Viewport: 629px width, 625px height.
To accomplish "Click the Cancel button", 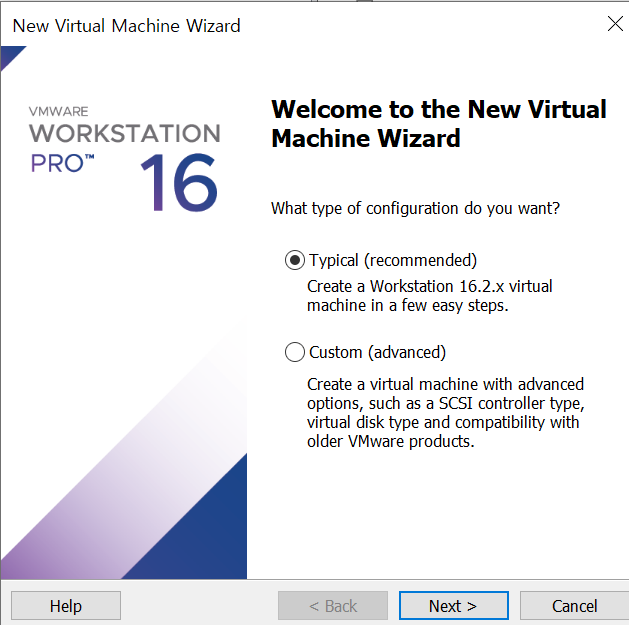I will 574,606.
